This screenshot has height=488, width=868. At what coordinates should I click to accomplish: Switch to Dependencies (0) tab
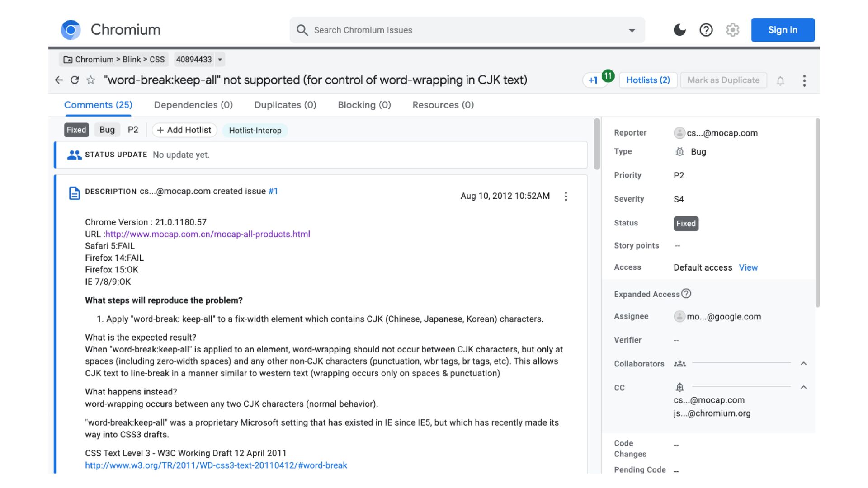point(193,105)
